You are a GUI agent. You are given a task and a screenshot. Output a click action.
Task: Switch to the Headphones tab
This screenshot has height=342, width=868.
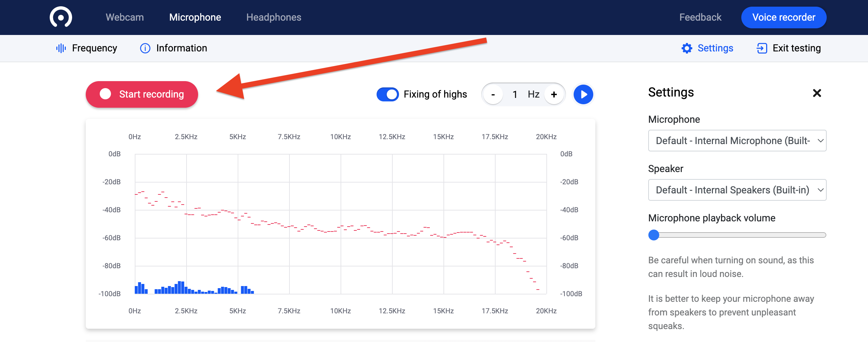tap(273, 17)
